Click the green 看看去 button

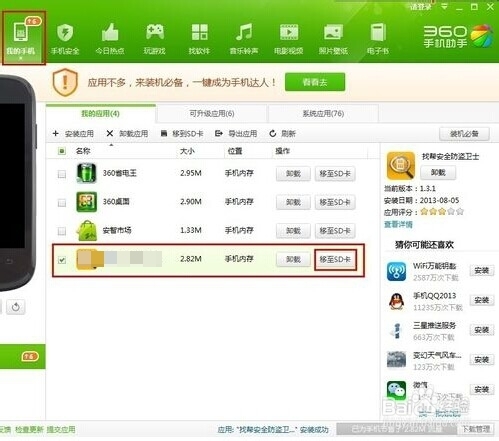[315, 82]
